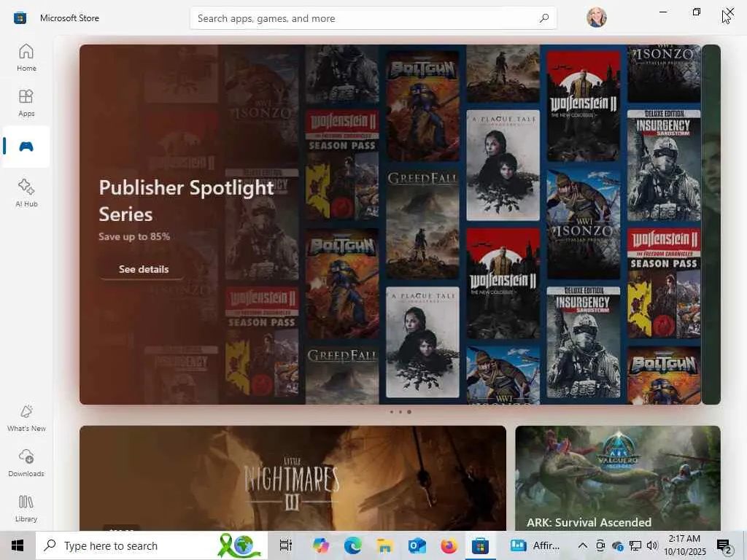This screenshot has height=560, width=747.
Task: Click the Microsoft Store taskbar icon
Action: click(x=480, y=545)
